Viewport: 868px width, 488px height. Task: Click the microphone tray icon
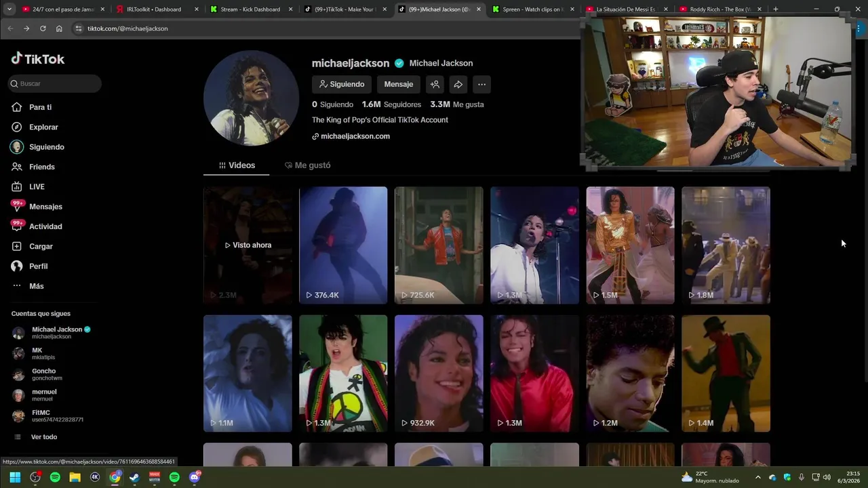[x=802, y=477]
